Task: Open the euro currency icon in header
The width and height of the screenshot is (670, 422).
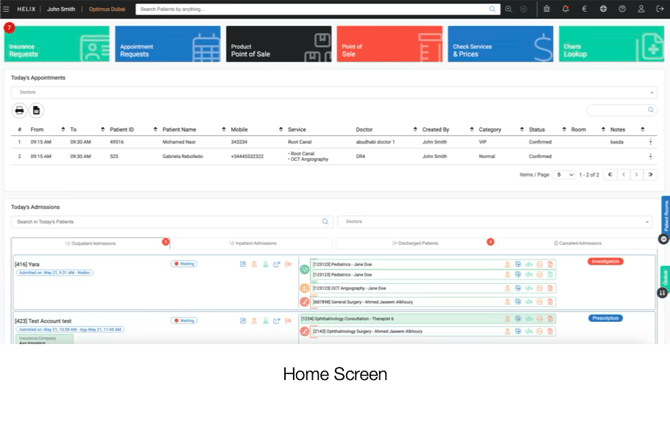Action: [584, 9]
